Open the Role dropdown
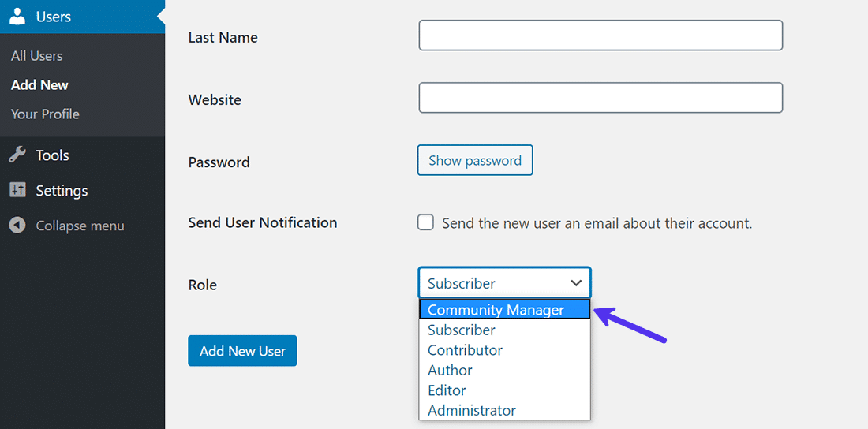Image resolution: width=868 pixels, height=429 pixels. tap(504, 283)
